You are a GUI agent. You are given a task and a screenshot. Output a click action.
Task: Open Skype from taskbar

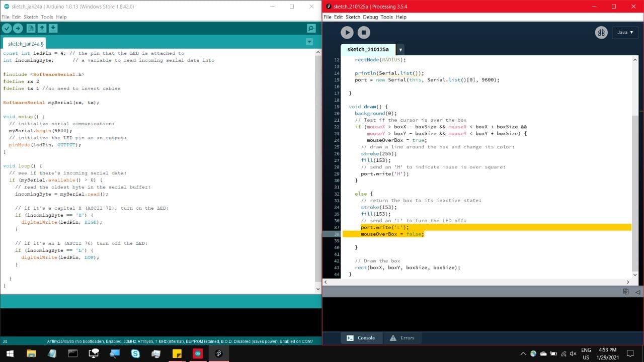[x=135, y=353]
